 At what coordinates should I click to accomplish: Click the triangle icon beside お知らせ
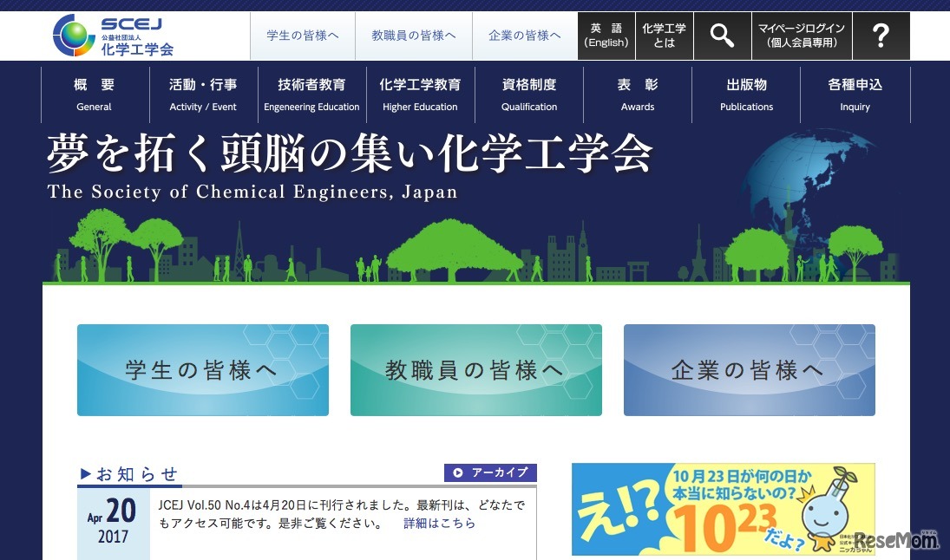85,473
